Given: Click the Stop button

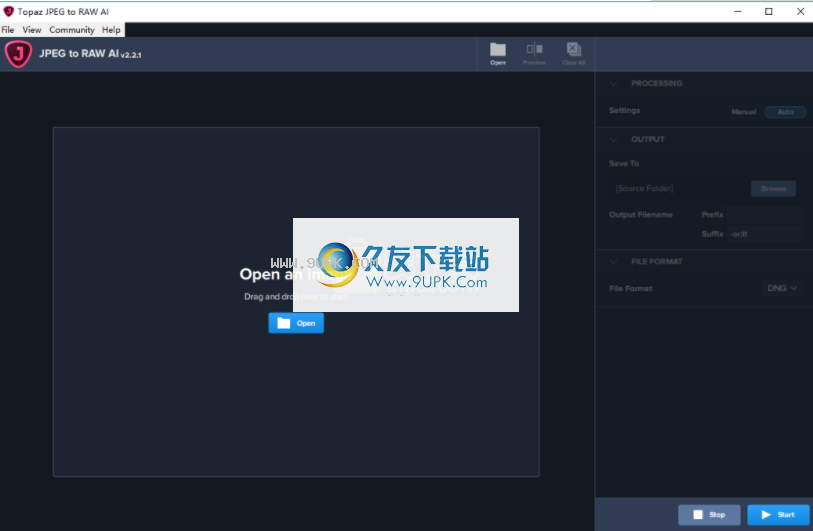Looking at the screenshot, I should [x=709, y=514].
